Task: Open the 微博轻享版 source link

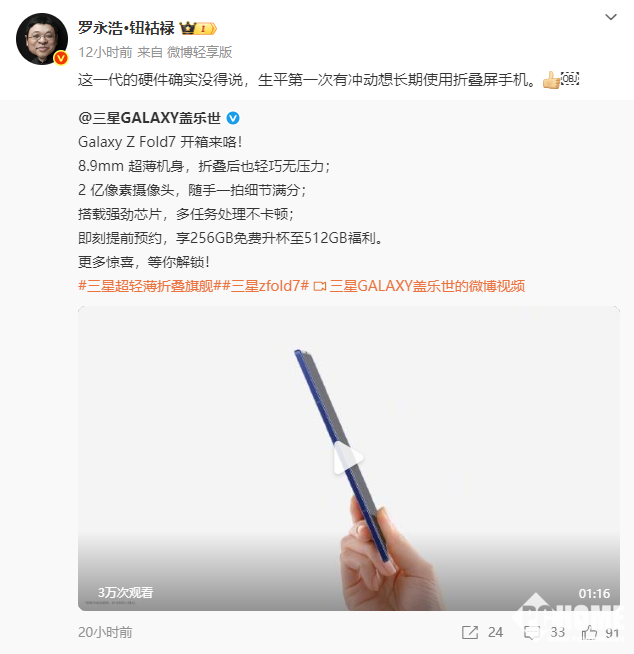Action: 199,53
